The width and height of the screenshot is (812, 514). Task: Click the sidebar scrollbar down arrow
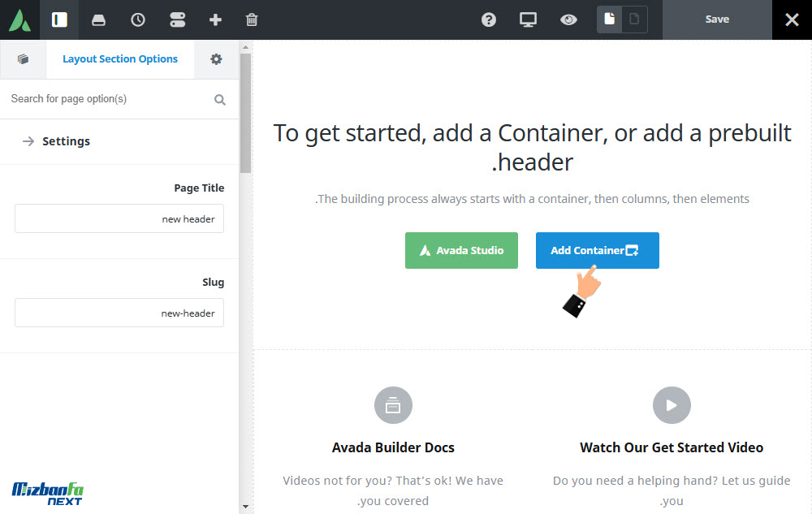tap(245, 507)
